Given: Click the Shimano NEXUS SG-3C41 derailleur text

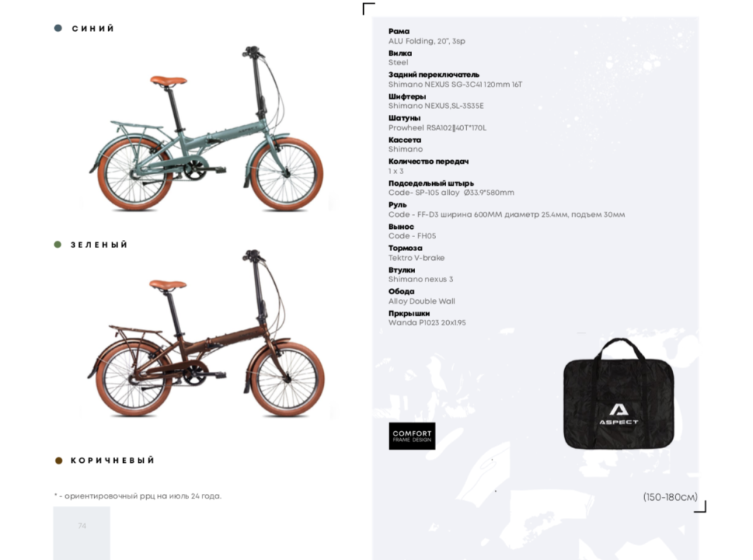Looking at the screenshot, I should (x=455, y=84).
